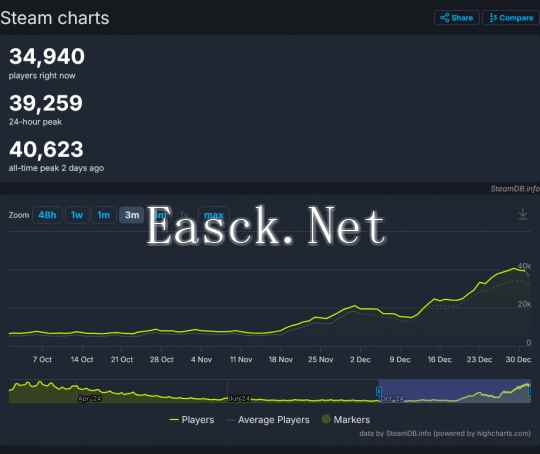Click the highlighted navigator selection area
Viewport: 540px width, 454px height.
[x=454, y=391]
